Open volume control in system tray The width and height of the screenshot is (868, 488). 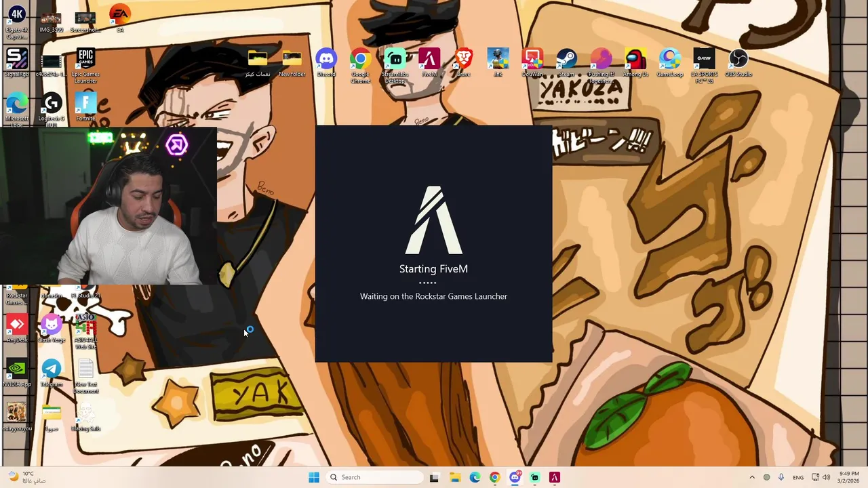pos(826,477)
